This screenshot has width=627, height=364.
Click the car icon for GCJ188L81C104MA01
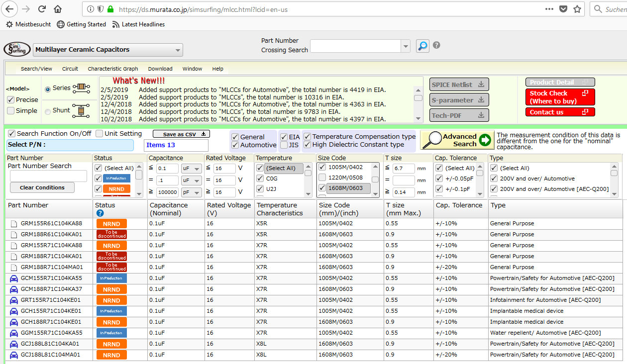point(14,355)
